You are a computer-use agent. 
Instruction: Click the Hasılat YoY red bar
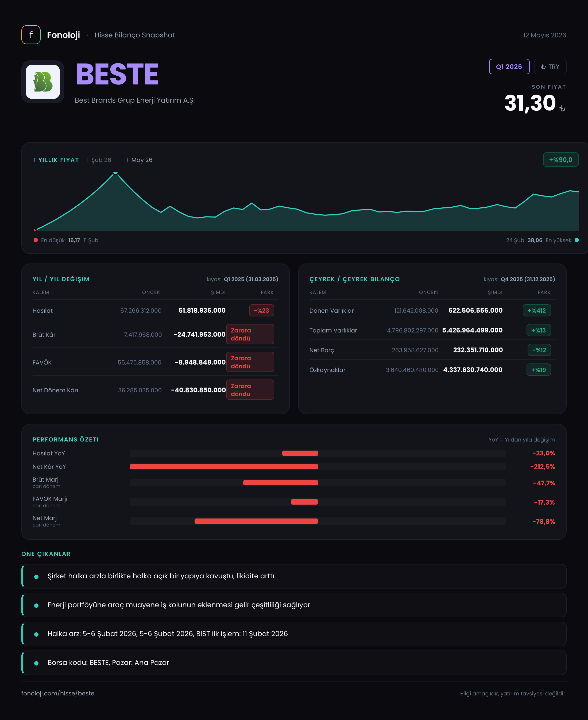[x=300, y=453]
